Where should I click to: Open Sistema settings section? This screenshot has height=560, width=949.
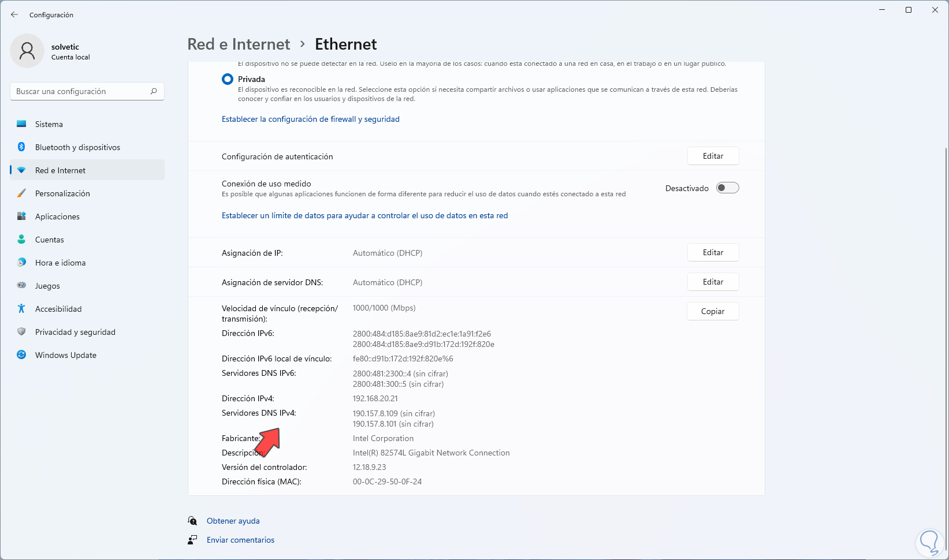point(49,124)
